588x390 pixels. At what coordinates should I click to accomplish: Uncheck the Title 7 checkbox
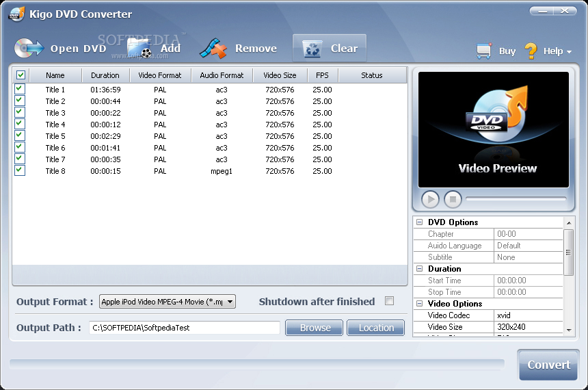(x=20, y=159)
